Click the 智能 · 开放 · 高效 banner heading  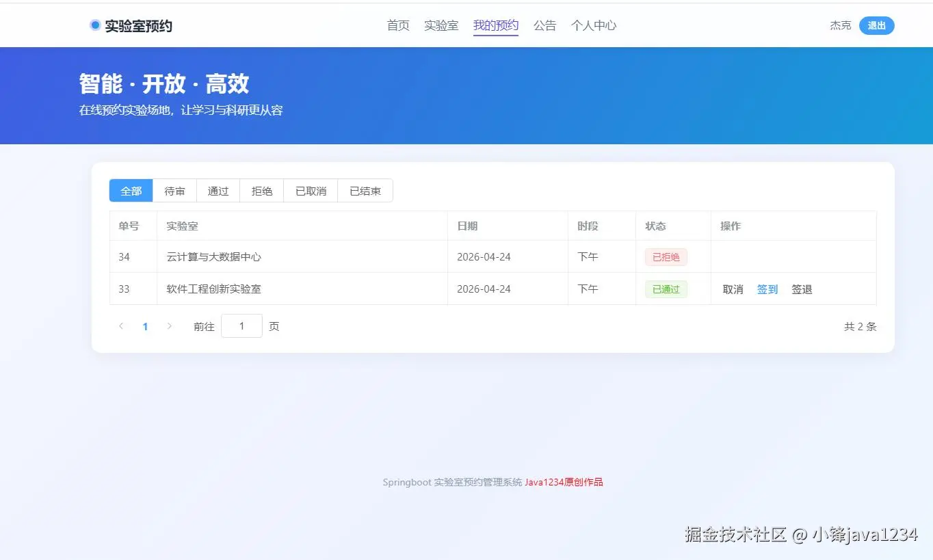point(164,84)
